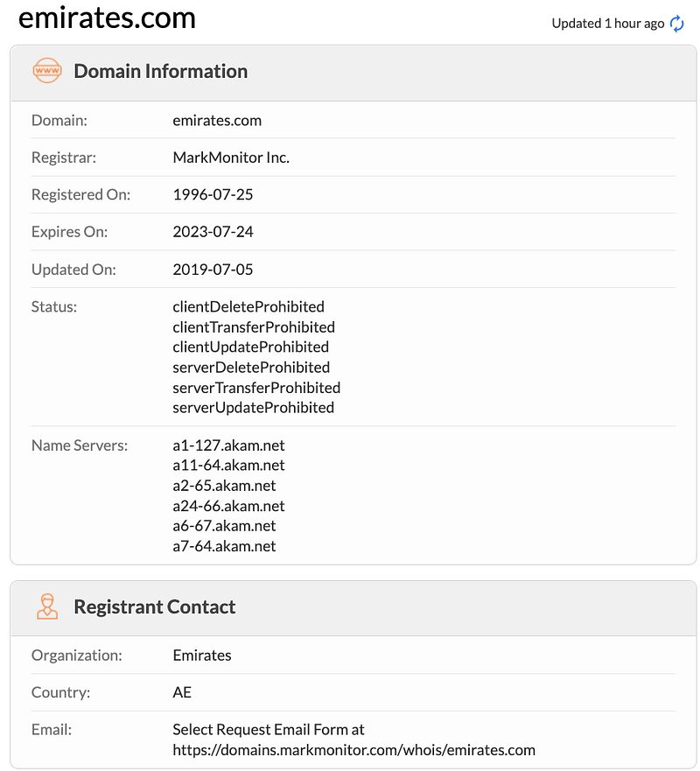This screenshot has width=700, height=771.
Task: Click the emirates.com page title
Action: tap(107, 18)
